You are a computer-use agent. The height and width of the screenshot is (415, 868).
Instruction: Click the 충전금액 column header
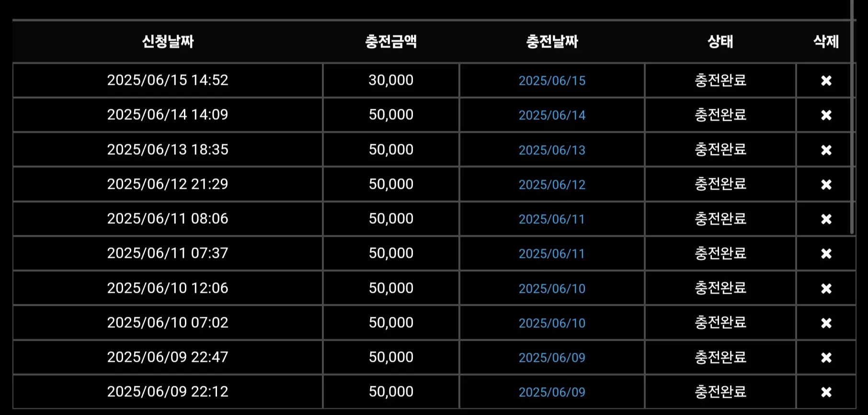(391, 42)
